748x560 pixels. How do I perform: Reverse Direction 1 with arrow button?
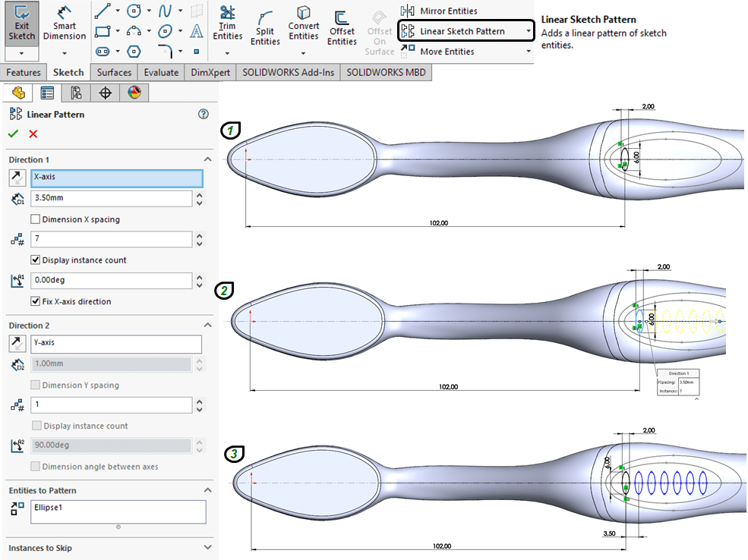(x=17, y=178)
